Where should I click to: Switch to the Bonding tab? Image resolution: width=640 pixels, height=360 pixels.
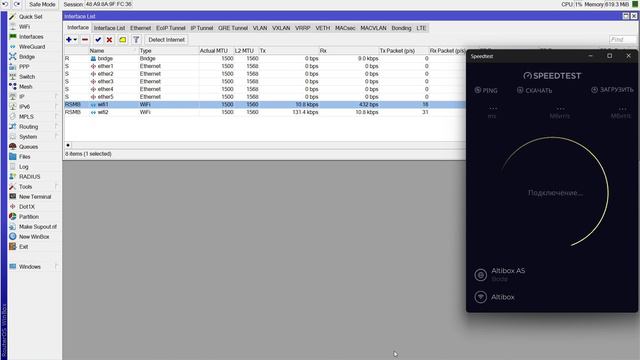pyautogui.click(x=401, y=28)
